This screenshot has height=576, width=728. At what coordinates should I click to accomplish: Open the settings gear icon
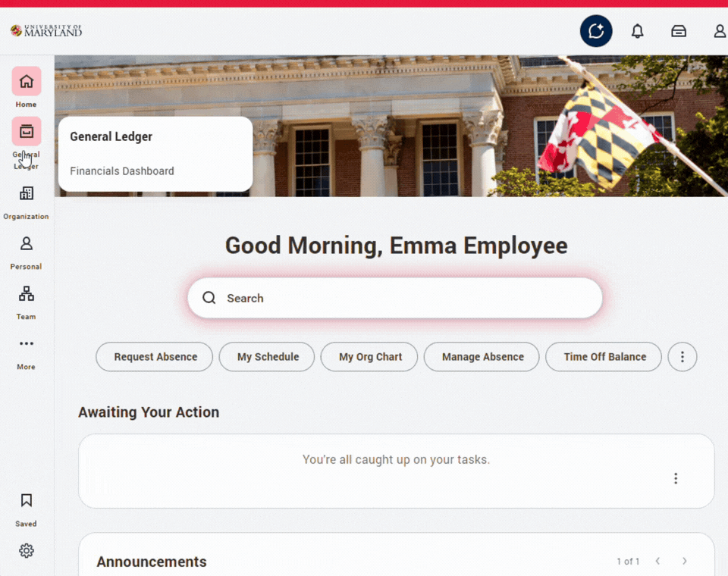point(27,551)
